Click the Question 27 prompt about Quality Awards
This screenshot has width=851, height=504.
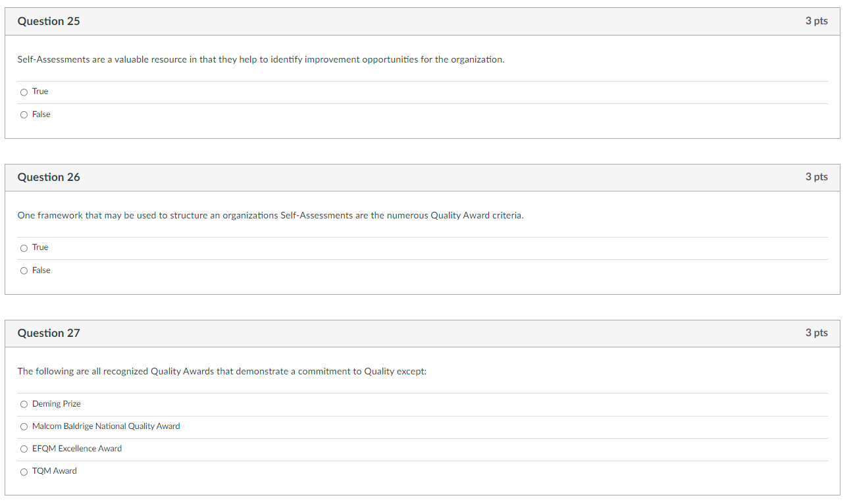tap(222, 371)
